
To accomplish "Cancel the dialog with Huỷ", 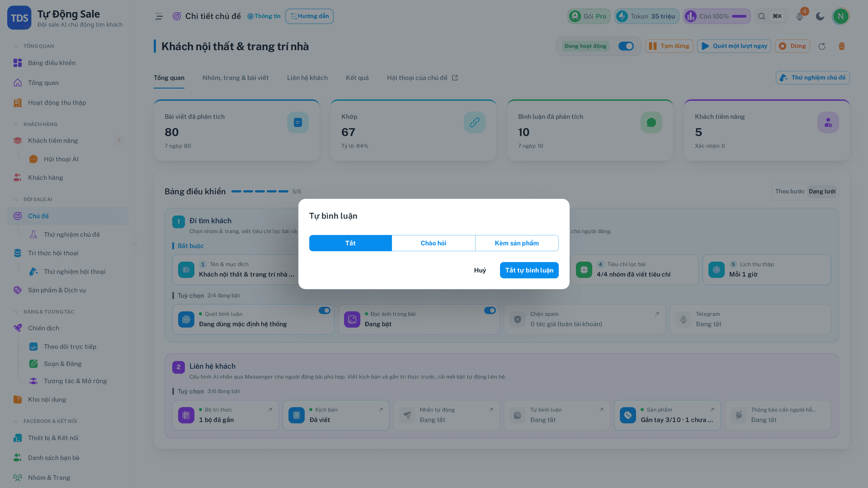I will 480,270.
